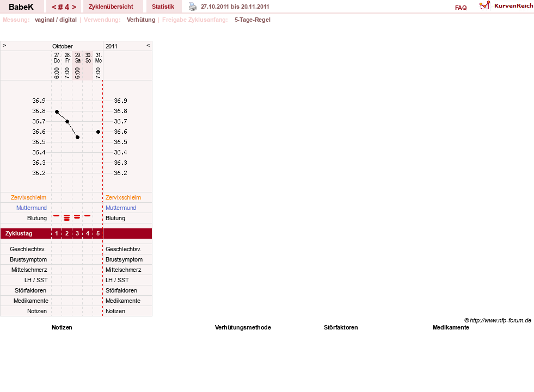The height and width of the screenshot is (392, 534).
Task: Click the '29. Sa' date header
Action: click(x=78, y=58)
